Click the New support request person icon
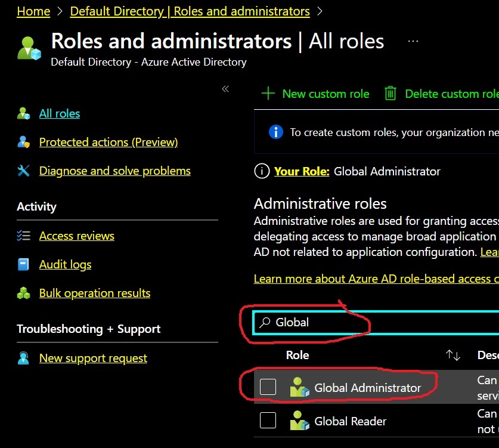The image size is (499, 448). (23, 358)
